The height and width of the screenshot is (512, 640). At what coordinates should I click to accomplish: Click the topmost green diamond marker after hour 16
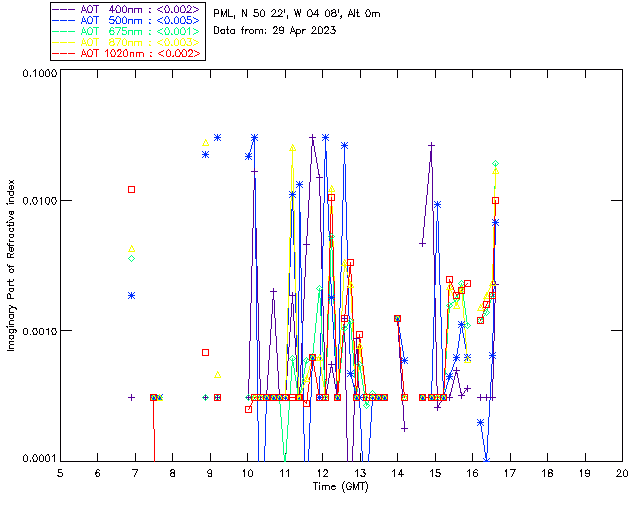pos(496,164)
